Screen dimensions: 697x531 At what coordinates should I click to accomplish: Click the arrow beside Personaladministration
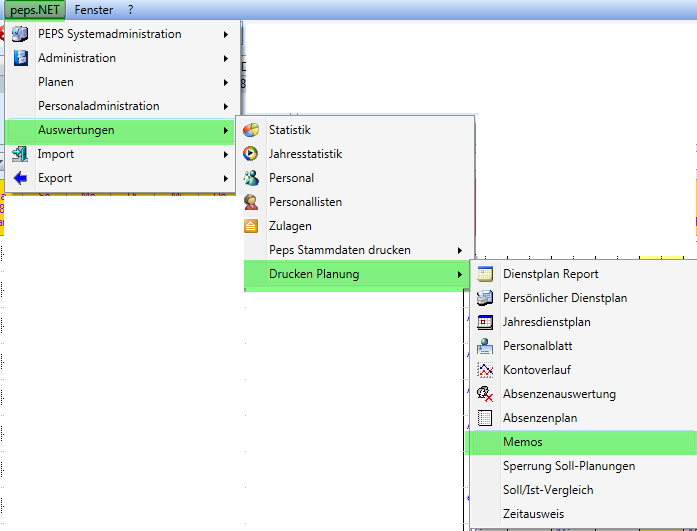226,106
